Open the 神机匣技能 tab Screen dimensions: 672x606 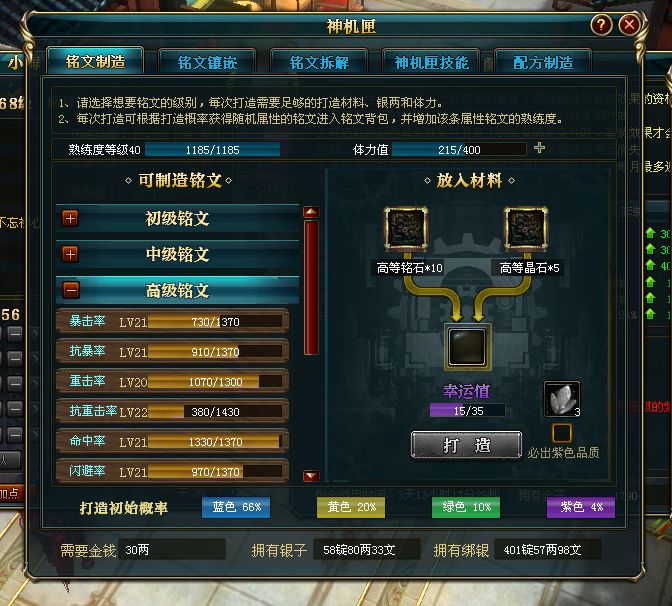(x=431, y=62)
